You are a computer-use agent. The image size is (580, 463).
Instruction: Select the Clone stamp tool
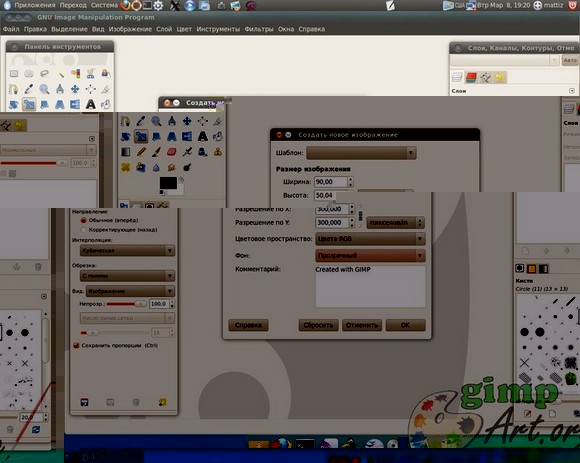click(218, 152)
